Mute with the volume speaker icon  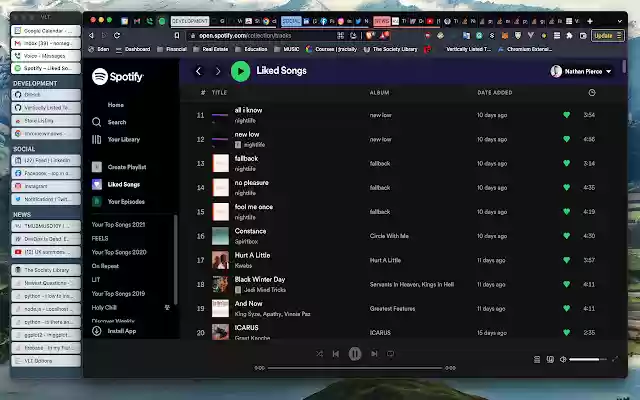pyautogui.click(x=563, y=360)
